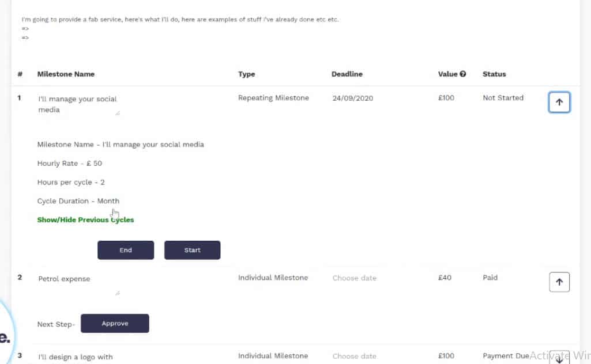Image resolution: width=591 pixels, height=364 pixels.
Task: Select the Repeating Milestone type text
Action: [x=274, y=98]
